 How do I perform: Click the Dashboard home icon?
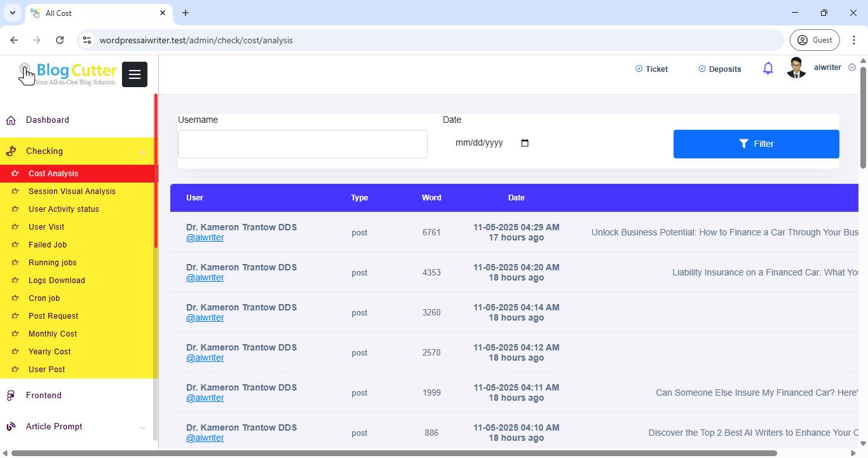pos(11,120)
